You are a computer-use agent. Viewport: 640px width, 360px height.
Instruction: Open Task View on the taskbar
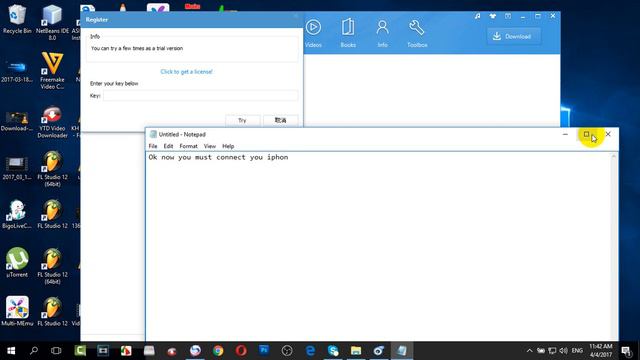(56, 351)
